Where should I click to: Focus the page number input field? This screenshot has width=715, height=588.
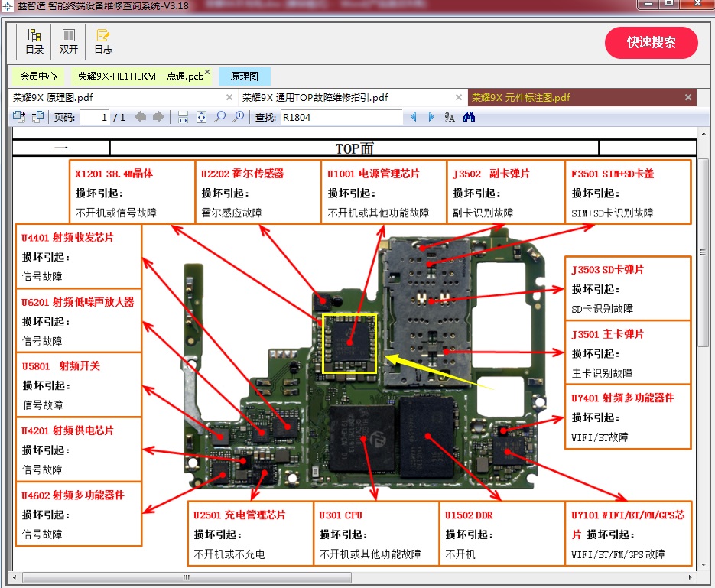(x=94, y=118)
